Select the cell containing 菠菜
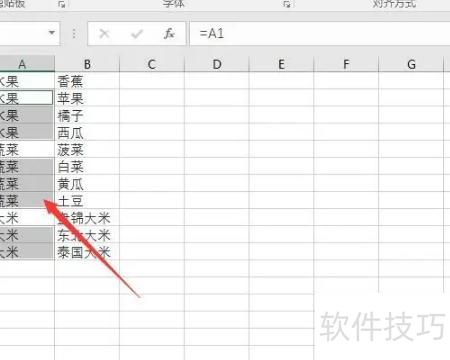This screenshot has width=450, height=360. tap(87, 150)
